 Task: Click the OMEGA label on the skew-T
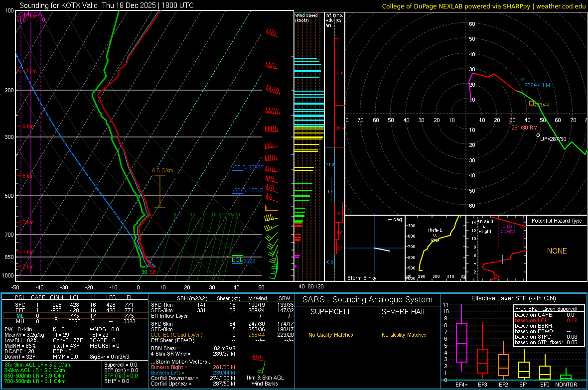pyautogui.click(x=30, y=14)
